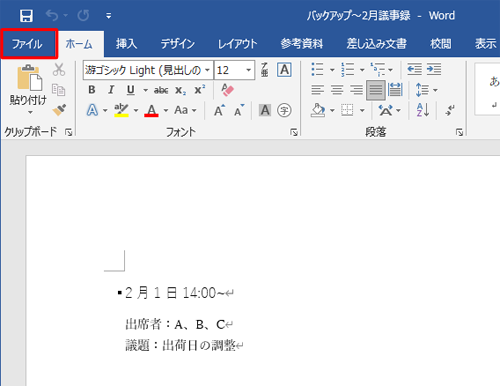Click the Save floppy disk icon
The width and height of the screenshot is (500, 386).
(26, 15)
